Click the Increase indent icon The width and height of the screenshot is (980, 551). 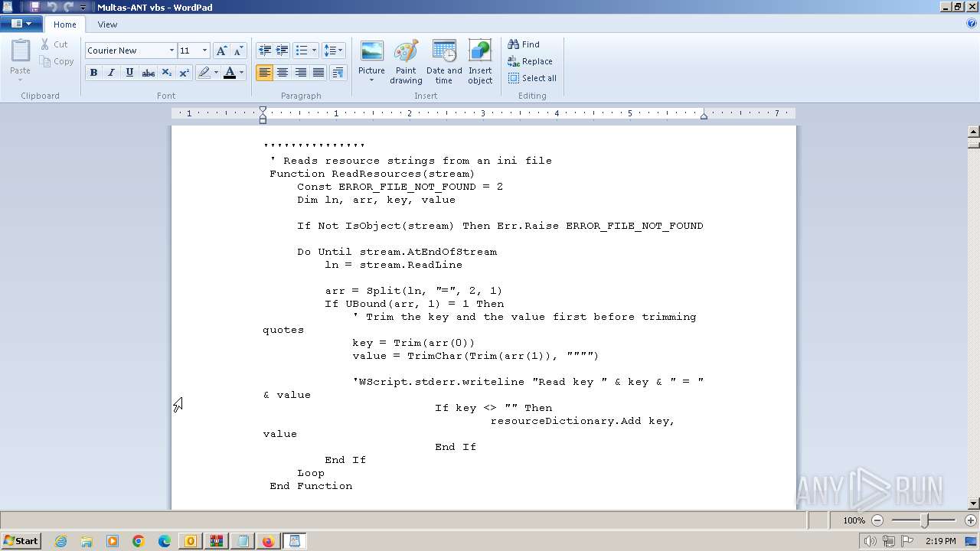point(283,51)
